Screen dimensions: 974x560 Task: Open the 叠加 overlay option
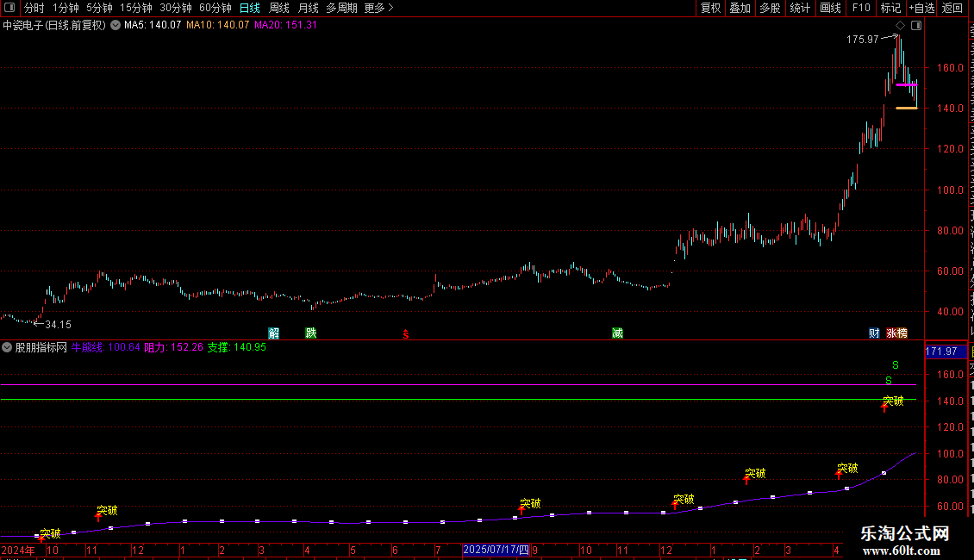(740, 8)
